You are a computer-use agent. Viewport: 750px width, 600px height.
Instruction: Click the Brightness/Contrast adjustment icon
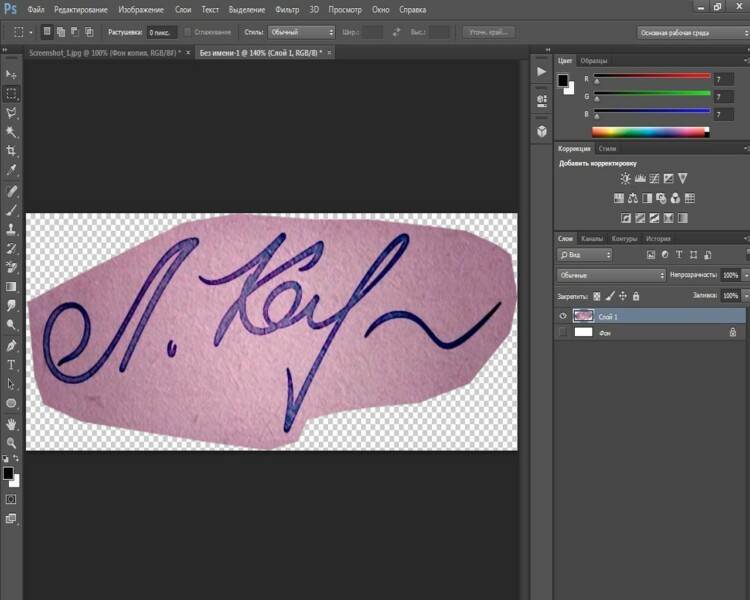pos(626,178)
